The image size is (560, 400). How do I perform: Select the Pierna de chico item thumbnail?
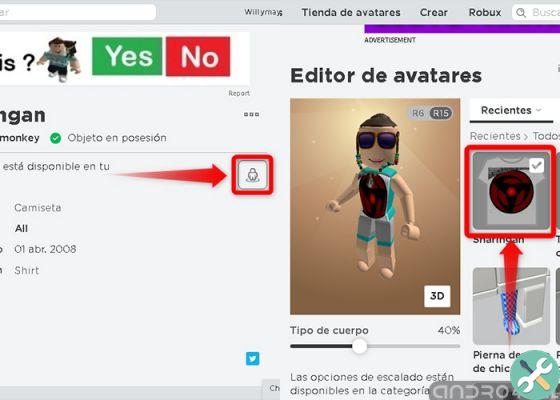pos(511,306)
